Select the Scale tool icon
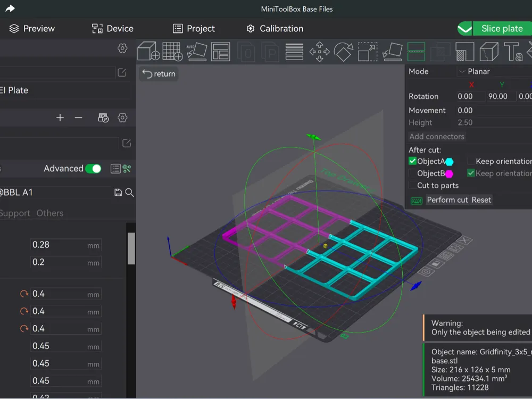Screen dimensions: 532x399 point(368,52)
